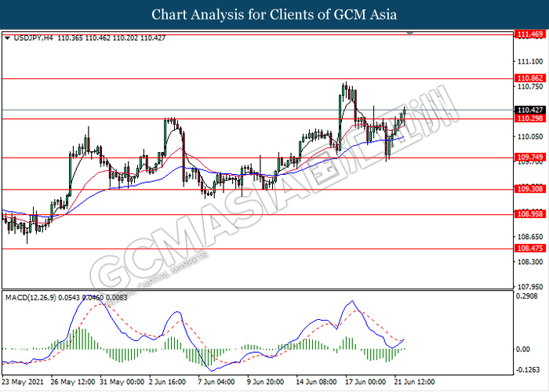This screenshot has height=392, width=549.
Task: Select the current price label 110.427
Action: [530, 110]
